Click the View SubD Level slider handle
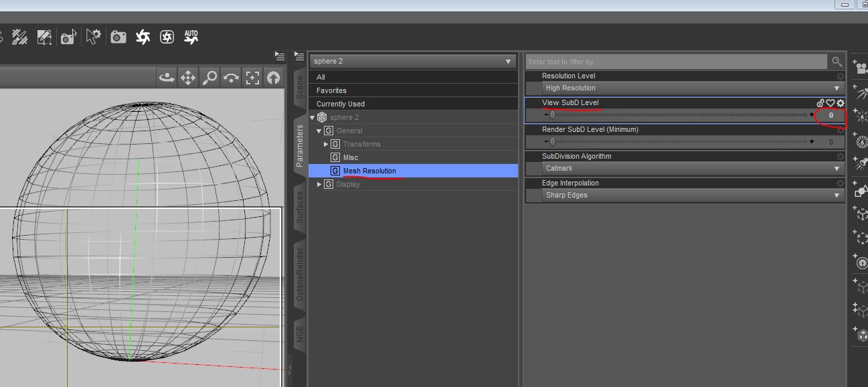The height and width of the screenshot is (387, 868). (552, 115)
